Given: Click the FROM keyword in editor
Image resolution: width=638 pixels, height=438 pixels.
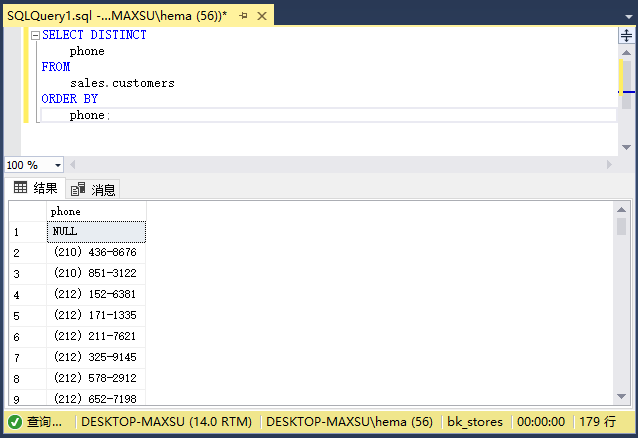Looking at the screenshot, I should pyautogui.click(x=56, y=67).
